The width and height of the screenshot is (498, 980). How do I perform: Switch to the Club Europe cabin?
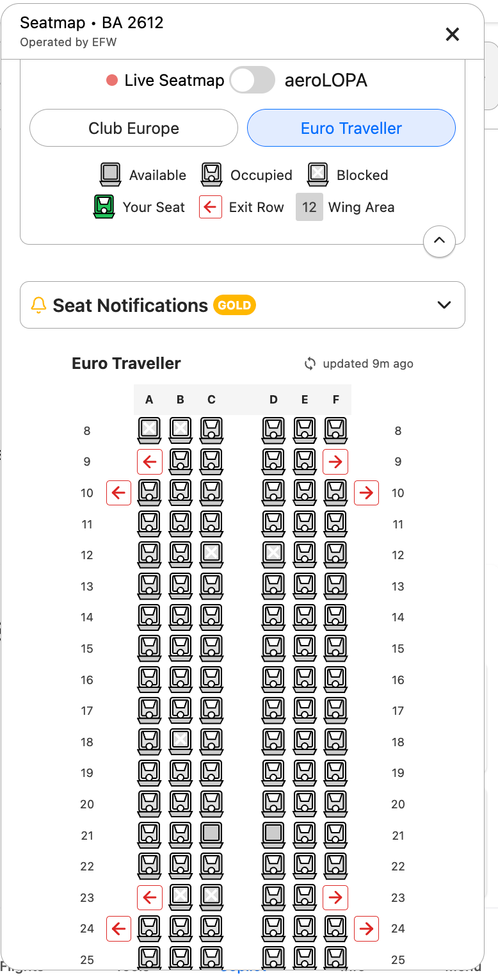[x=133, y=127]
